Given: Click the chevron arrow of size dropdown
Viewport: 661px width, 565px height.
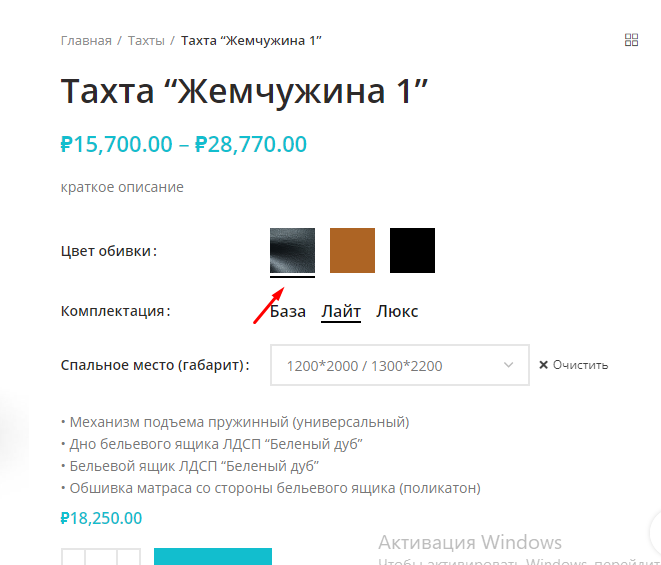Looking at the screenshot, I should click(509, 365).
